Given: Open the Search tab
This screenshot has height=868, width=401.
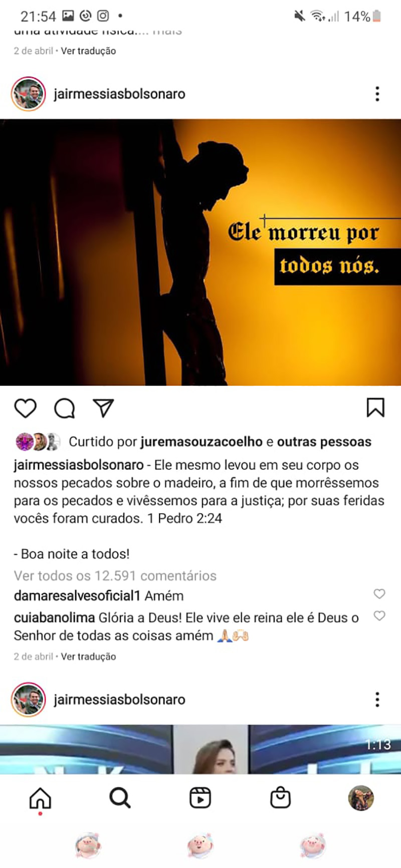Looking at the screenshot, I should point(120,797).
